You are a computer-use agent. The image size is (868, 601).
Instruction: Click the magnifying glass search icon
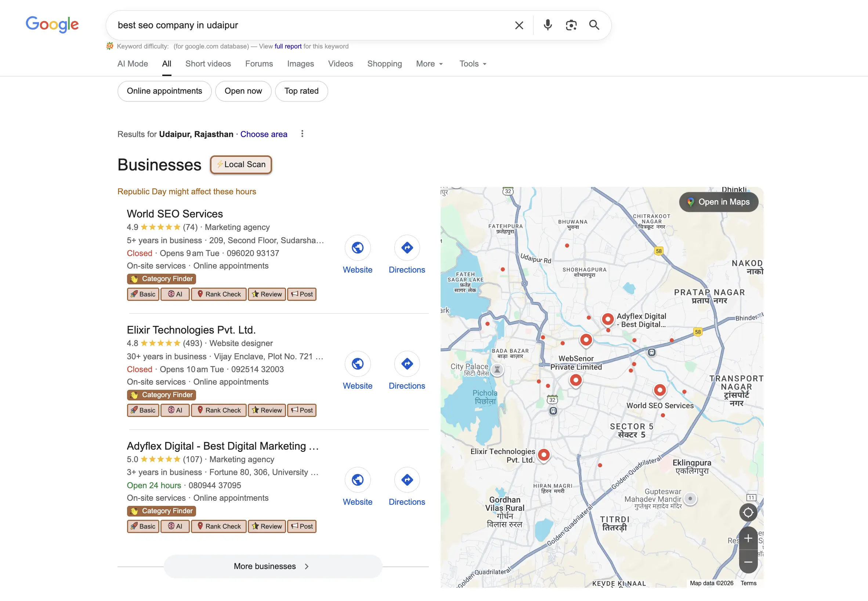[594, 25]
